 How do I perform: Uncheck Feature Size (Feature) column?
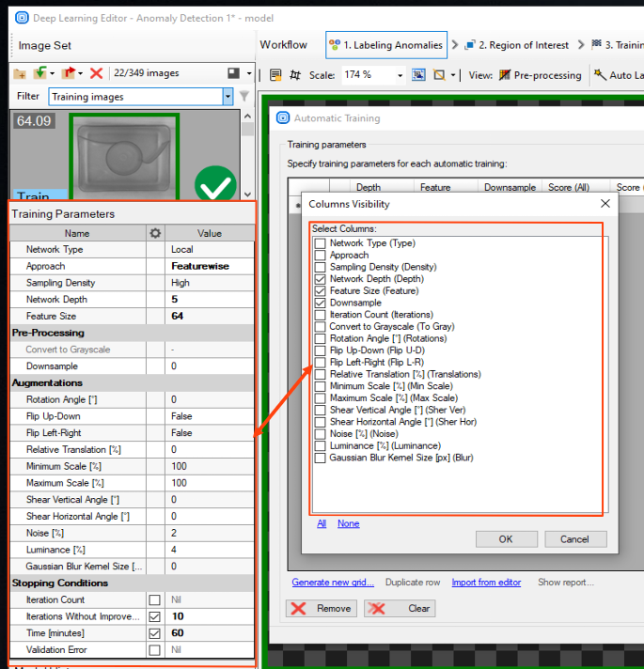point(320,291)
